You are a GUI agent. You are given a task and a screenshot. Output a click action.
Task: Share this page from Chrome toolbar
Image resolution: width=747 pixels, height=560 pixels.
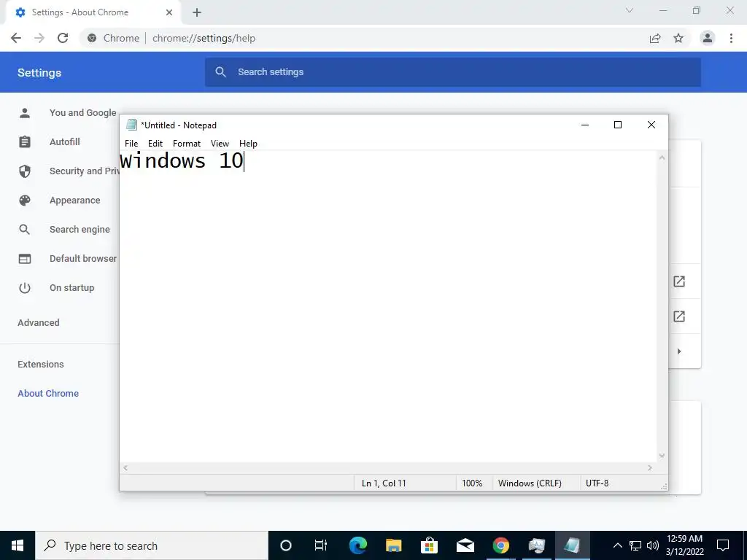[x=655, y=38]
